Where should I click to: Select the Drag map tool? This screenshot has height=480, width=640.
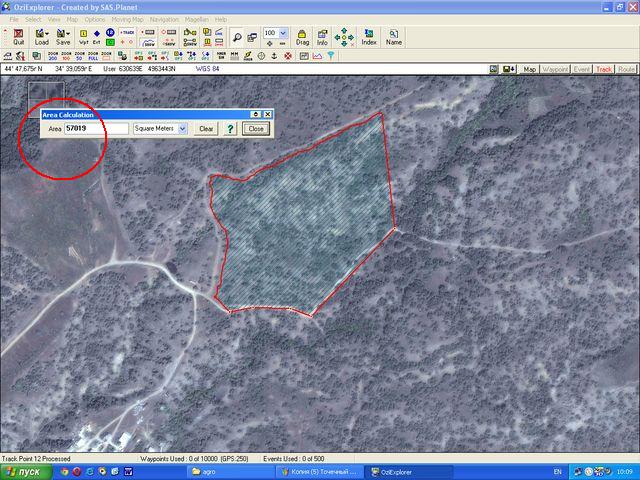(x=302, y=37)
